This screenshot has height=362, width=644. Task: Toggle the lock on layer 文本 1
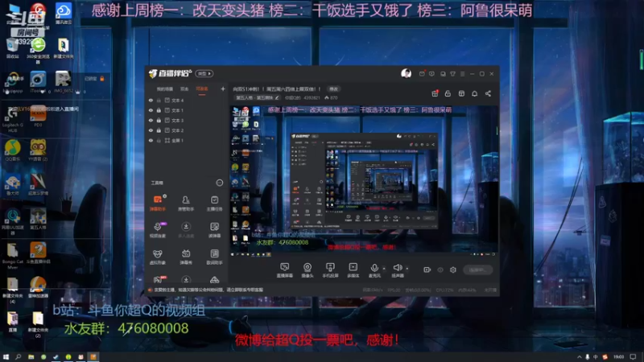(159, 110)
